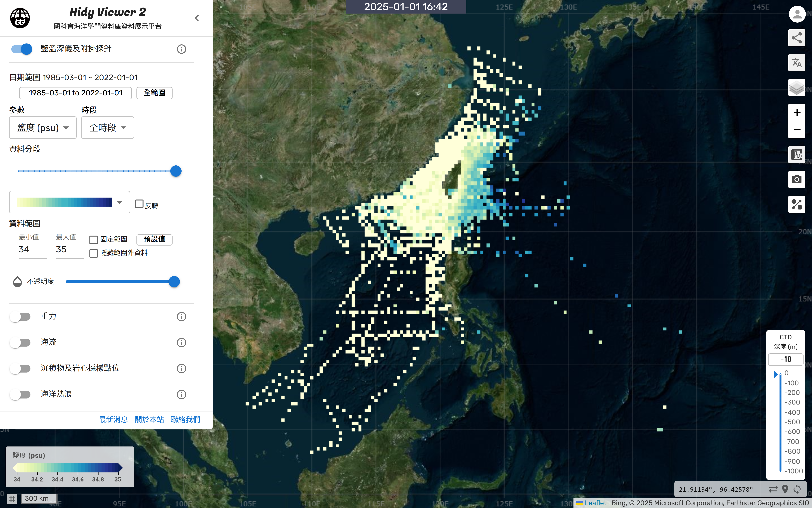Screen dimensions: 812x508
Task: Click the 資料分段 slider handle
Action: tap(176, 171)
